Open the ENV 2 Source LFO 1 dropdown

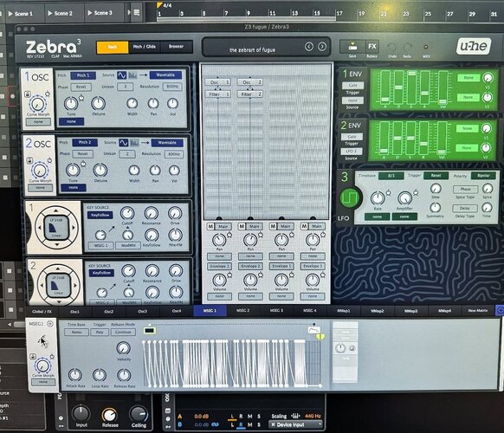point(352,151)
